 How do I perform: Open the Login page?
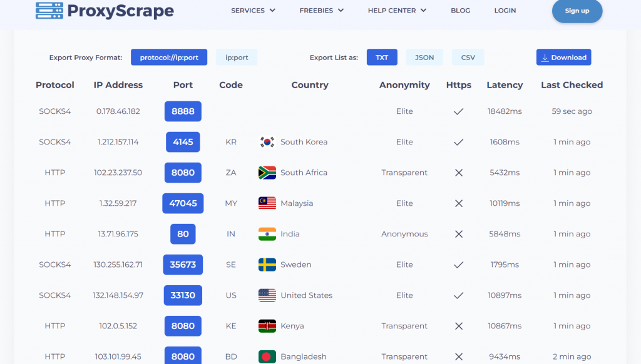click(x=505, y=10)
